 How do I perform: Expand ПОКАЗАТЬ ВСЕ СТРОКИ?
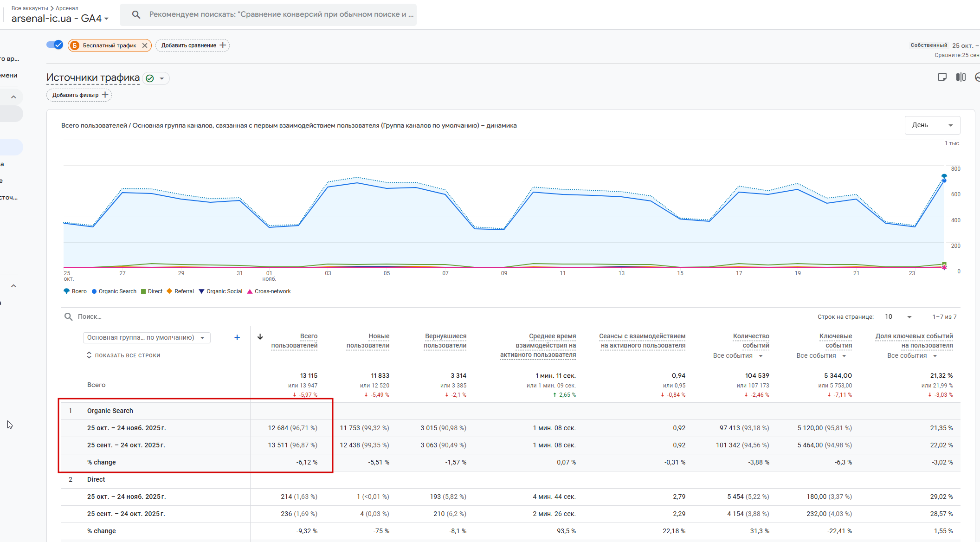[123, 355]
